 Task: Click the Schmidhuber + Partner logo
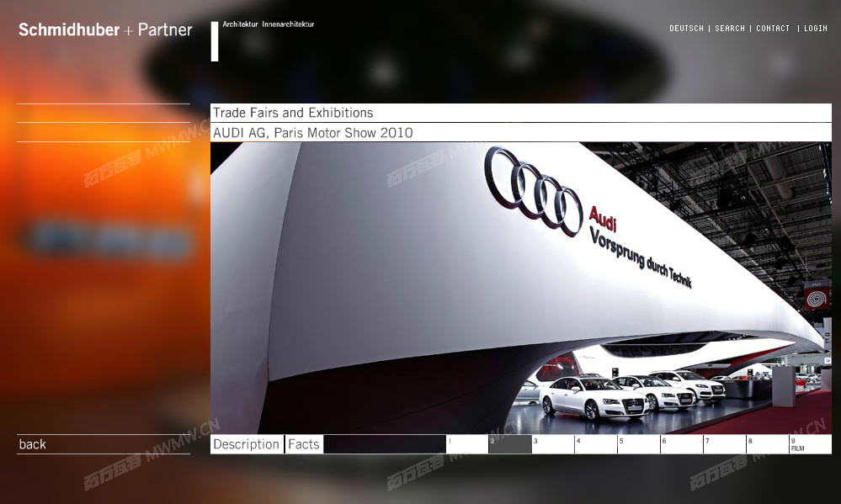pos(105,29)
